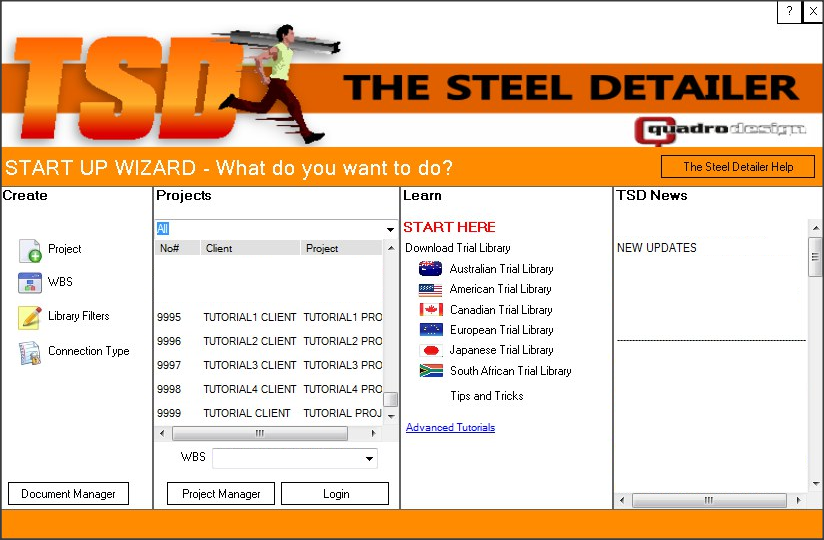Open The Steel Detailer Help
This screenshot has width=824, height=540.
click(738, 167)
